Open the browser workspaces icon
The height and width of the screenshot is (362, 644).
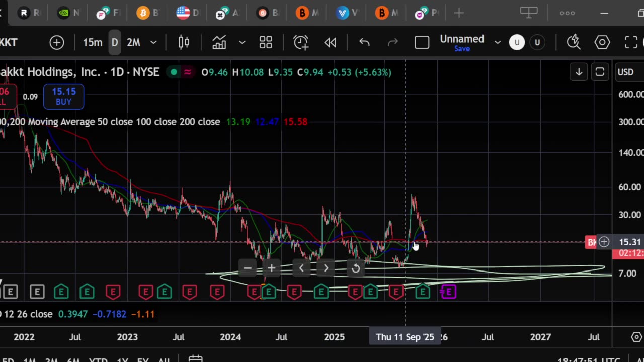point(529,13)
